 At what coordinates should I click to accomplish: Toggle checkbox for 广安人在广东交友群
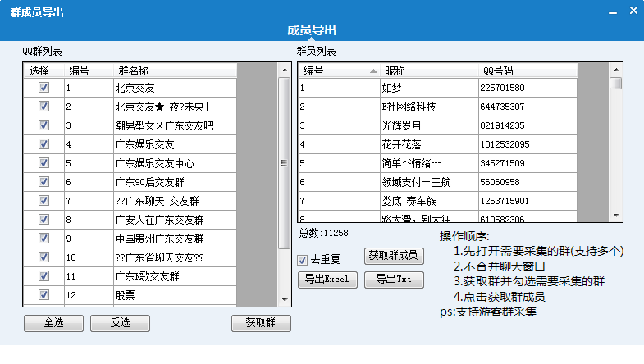tap(43, 220)
